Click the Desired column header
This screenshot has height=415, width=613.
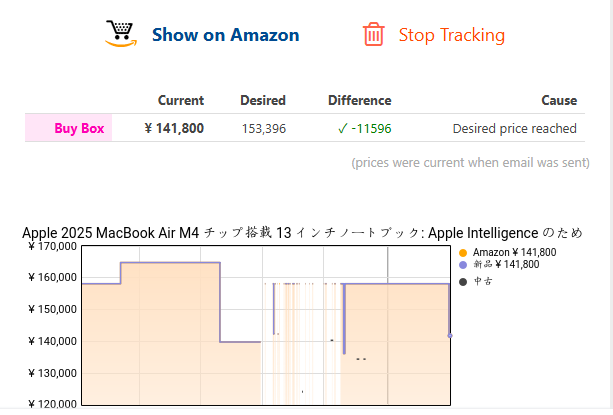point(263,100)
